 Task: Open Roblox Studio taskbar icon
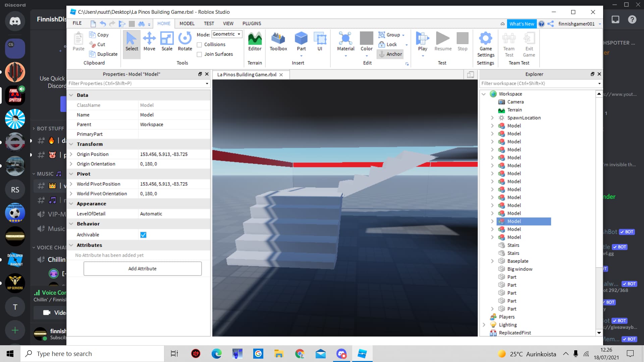click(362, 354)
